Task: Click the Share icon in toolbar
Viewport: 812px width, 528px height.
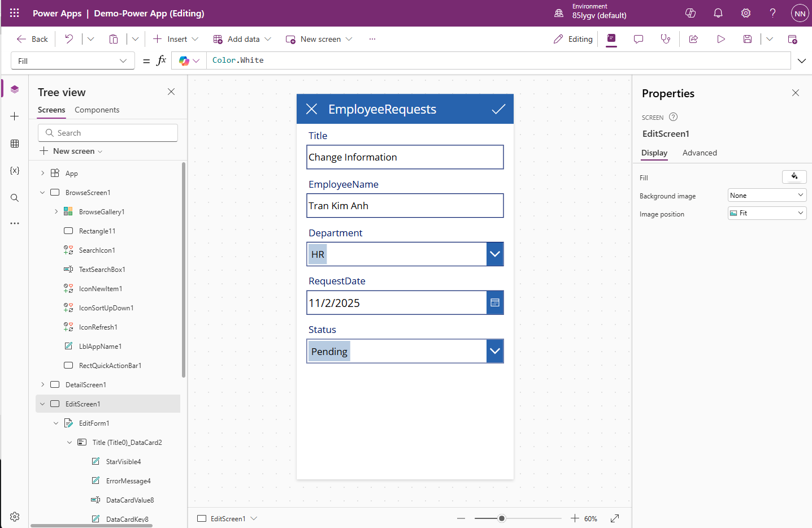Action: (693, 39)
